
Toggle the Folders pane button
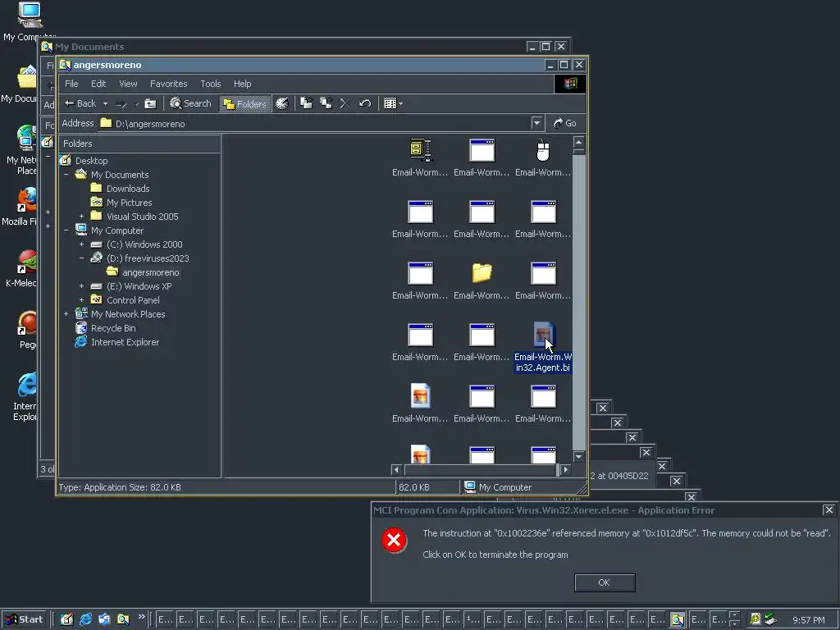point(244,103)
